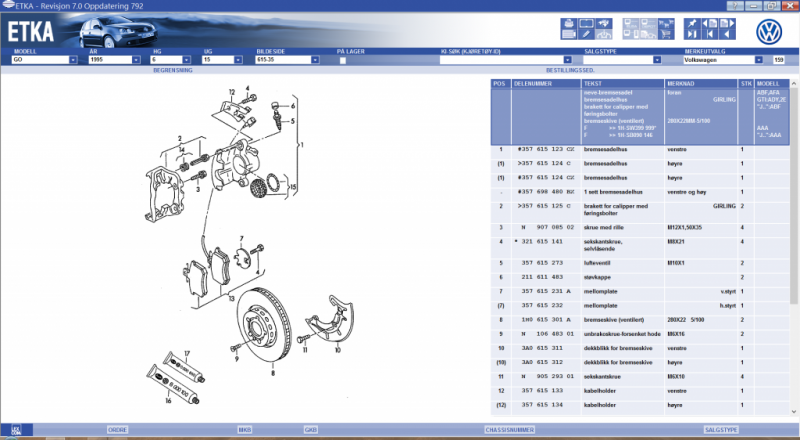
Task: Click the DELENUMMER column header
Action: click(x=526, y=85)
